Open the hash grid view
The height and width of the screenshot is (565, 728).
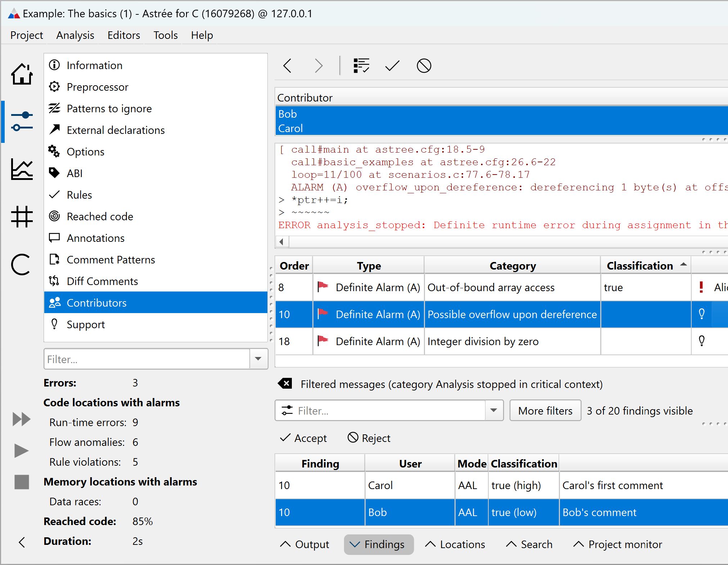click(x=22, y=217)
